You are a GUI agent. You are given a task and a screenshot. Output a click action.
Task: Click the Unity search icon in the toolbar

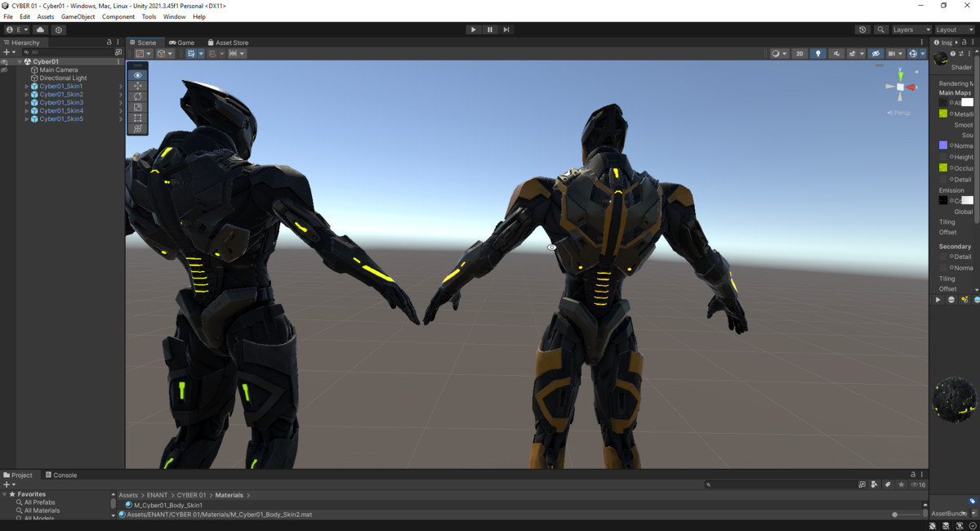click(880, 29)
